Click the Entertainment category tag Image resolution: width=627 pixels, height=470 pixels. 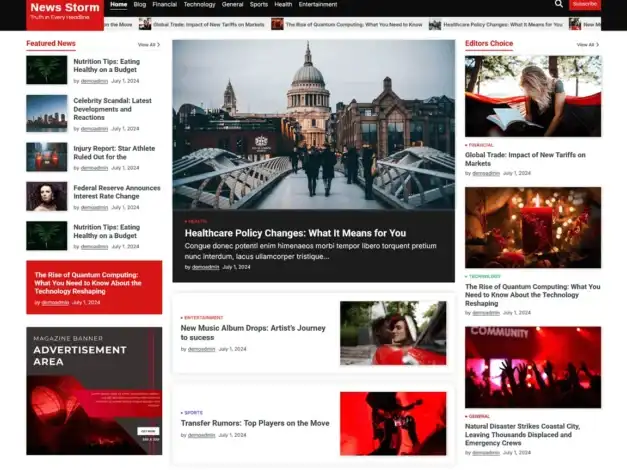[202, 318]
